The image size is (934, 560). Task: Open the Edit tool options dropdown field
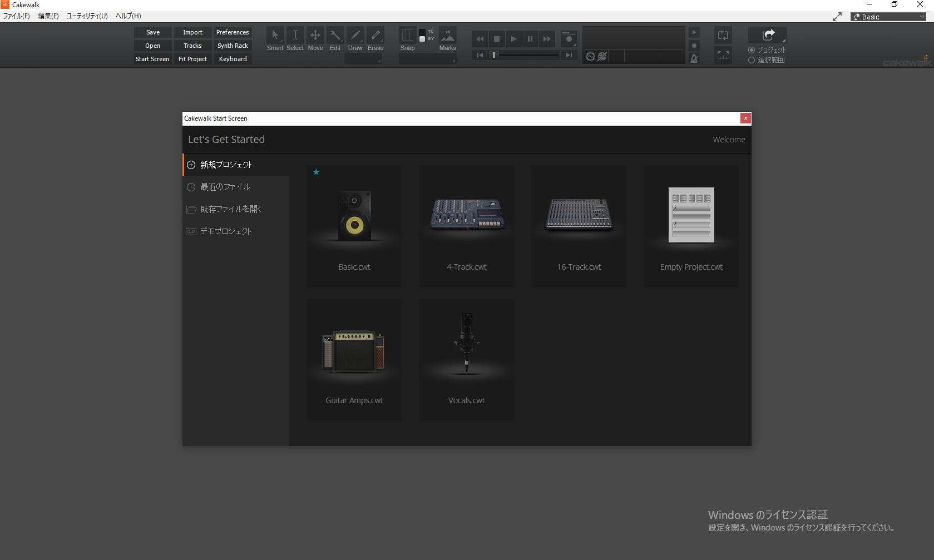point(363,59)
